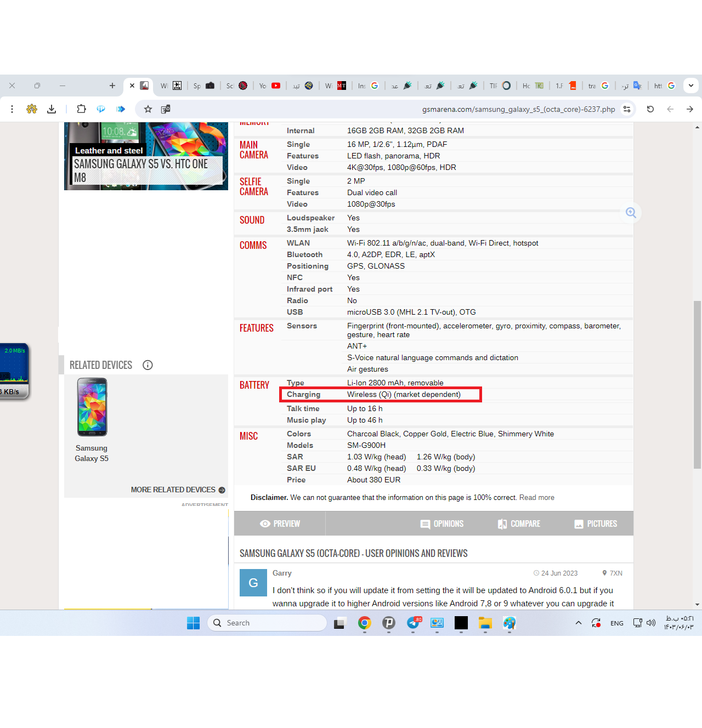Open the PICTURES button

click(x=596, y=524)
